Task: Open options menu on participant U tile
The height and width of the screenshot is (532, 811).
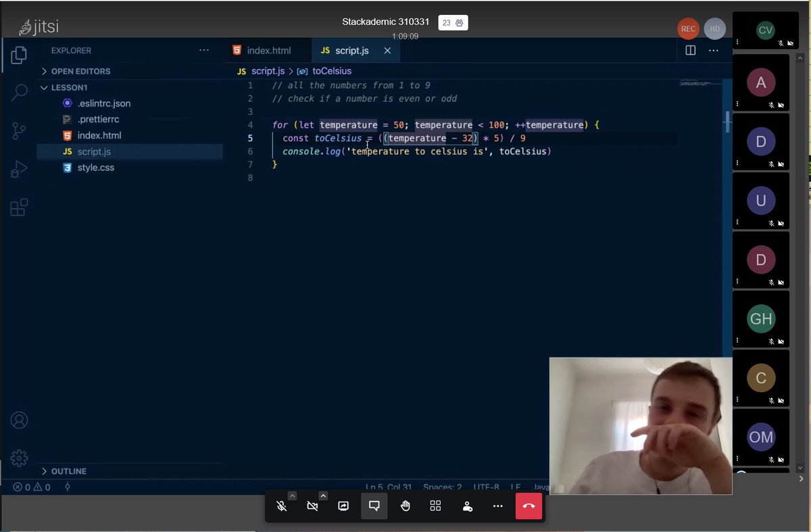Action: pos(737,222)
